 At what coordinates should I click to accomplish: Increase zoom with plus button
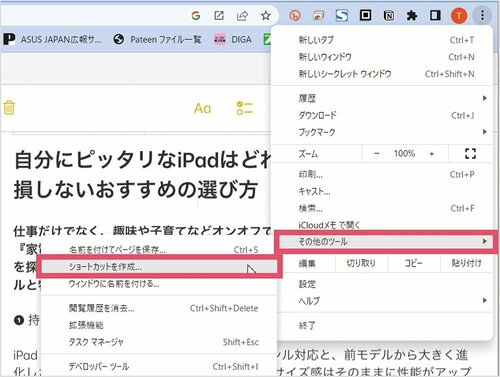pos(432,154)
